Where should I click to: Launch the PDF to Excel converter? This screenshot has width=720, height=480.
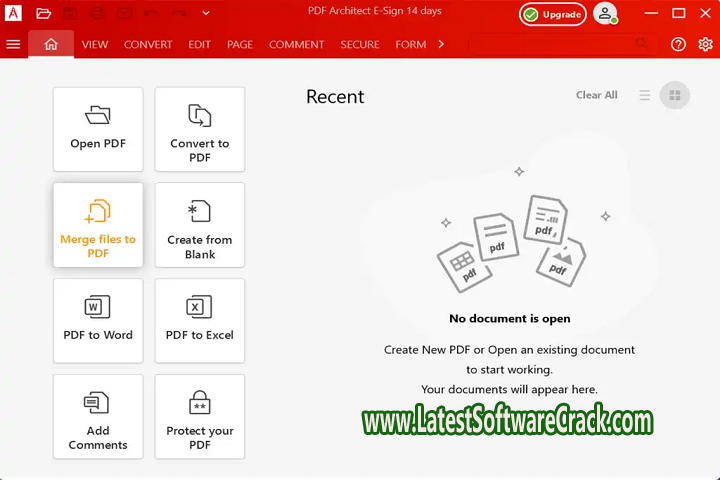coord(200,321)
